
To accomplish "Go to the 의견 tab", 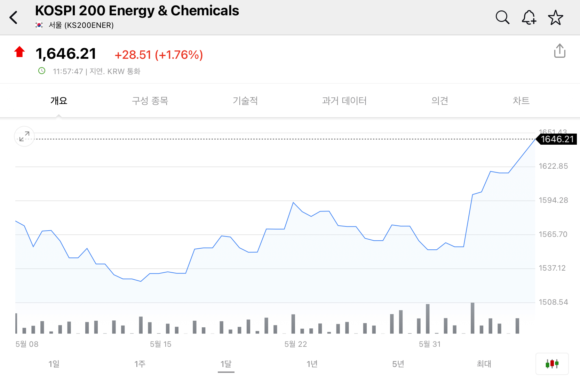I will tap(440, 101).
